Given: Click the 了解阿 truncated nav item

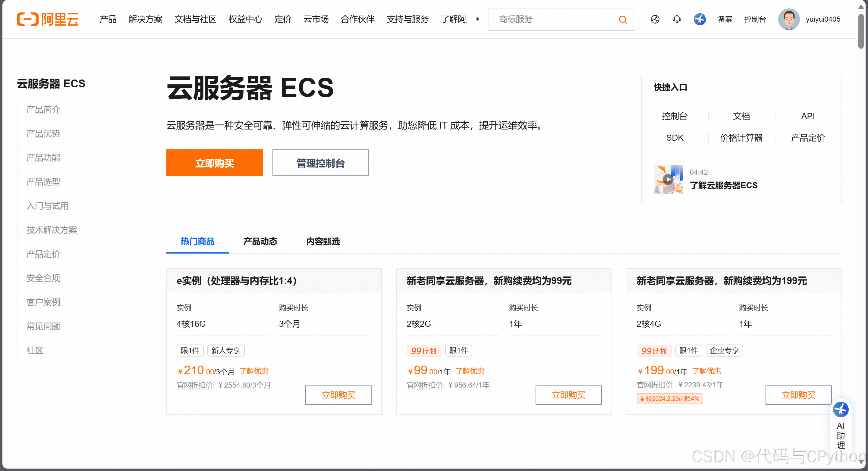Looking at the screenshot, I should [x=454, y=19].
